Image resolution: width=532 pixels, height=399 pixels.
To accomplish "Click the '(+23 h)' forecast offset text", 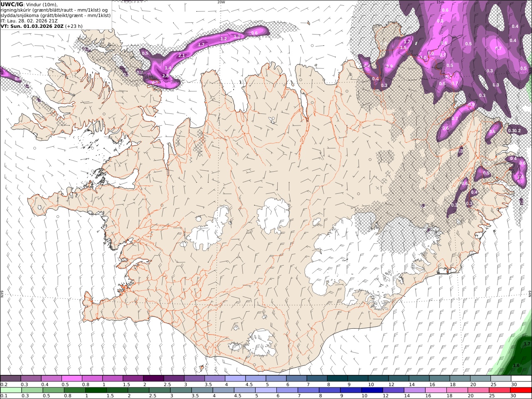I will [x=74, y=26].
